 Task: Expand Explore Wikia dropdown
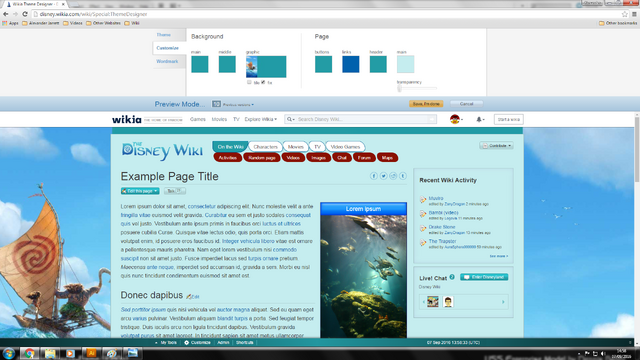(260, 119)
